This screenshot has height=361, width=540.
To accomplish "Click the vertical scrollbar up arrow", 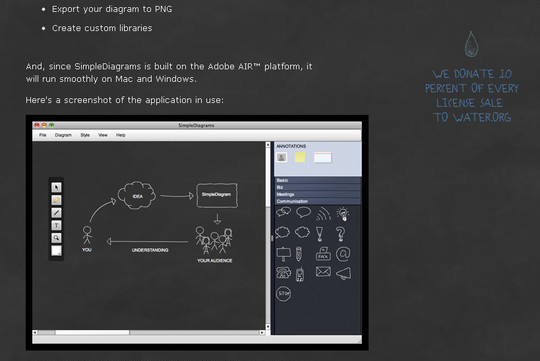I will point(268,145).
